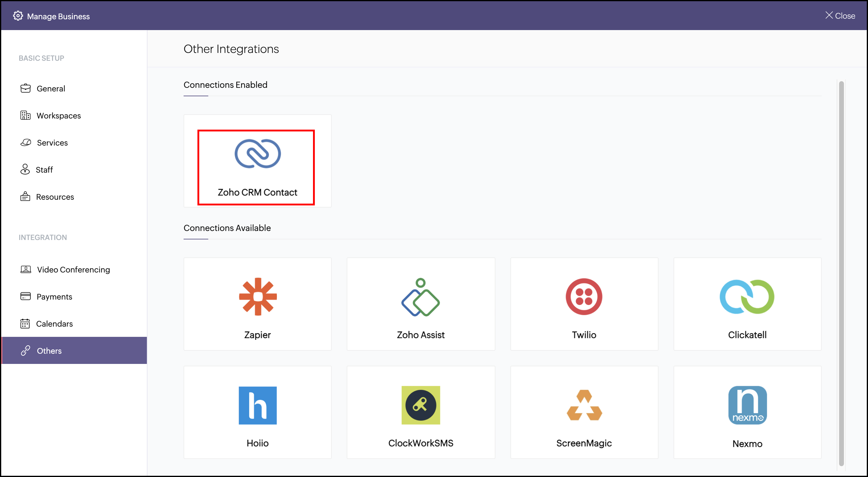
Task: Select the Others sidebar item
Action: (x=49, y=351)
